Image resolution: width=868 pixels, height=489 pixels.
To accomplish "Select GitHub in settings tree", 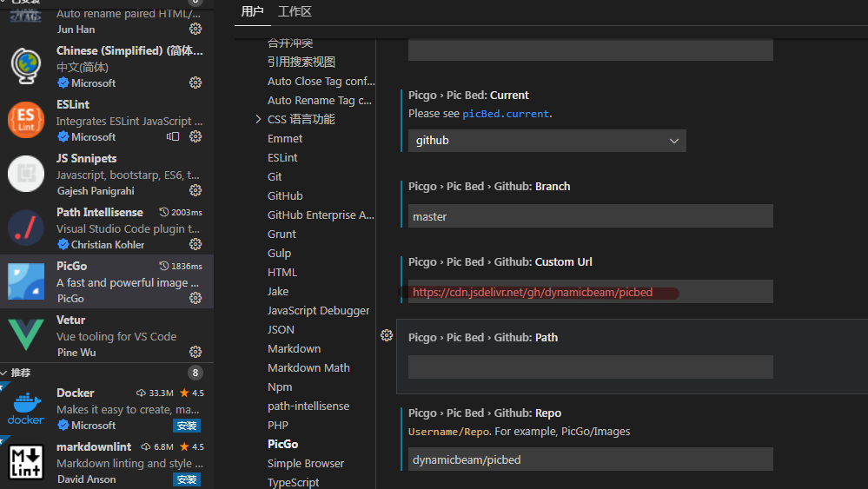I will coord(285,195).
